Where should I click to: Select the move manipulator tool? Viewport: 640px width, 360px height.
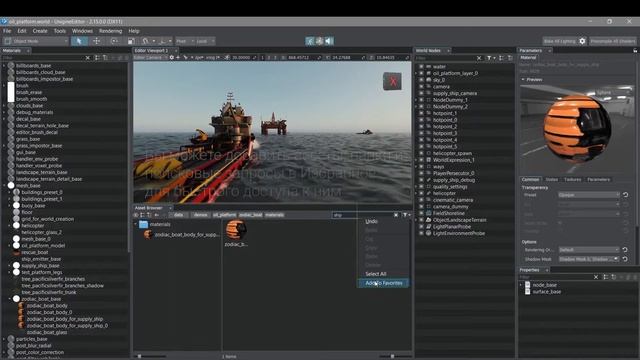tap(96, 41)
